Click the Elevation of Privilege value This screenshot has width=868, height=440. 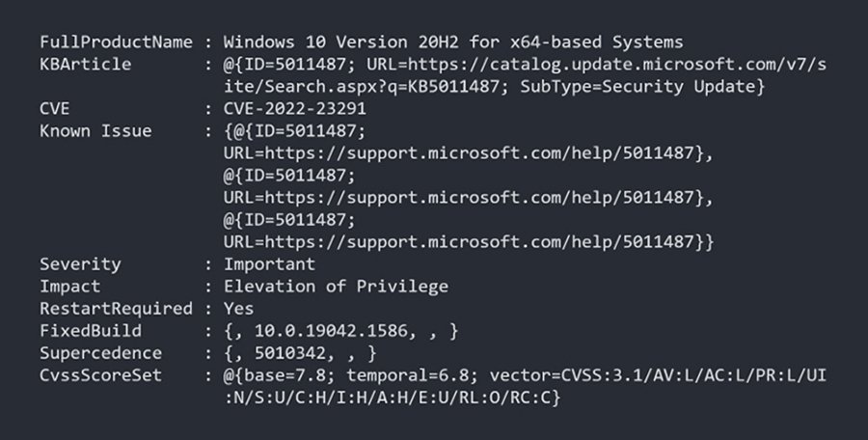(336, 287)
